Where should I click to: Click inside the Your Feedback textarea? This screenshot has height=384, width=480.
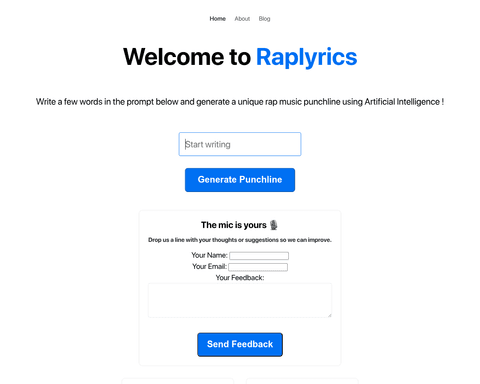240,300
